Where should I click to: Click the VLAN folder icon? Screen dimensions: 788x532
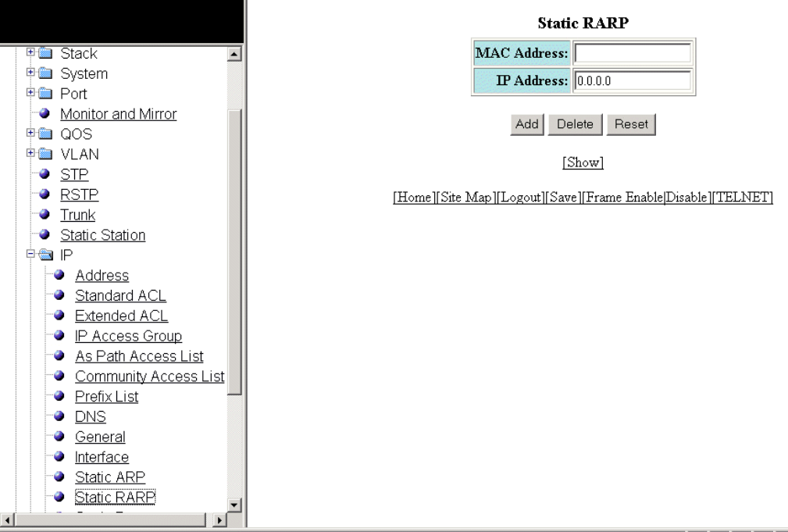pyautogui.click(x=45, y=153)
